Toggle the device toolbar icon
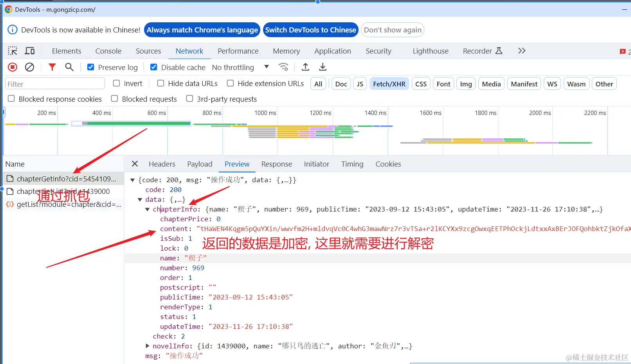The height and width of the screenshot is (364, 631). click(x=30, y=51)
